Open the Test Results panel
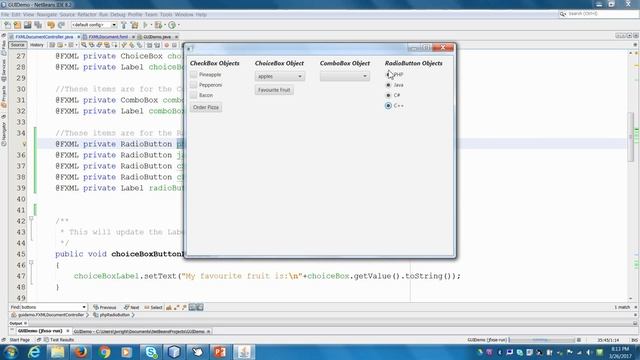Image resolution: width=640 pixels, height=360 pixels. pos(59,340)
